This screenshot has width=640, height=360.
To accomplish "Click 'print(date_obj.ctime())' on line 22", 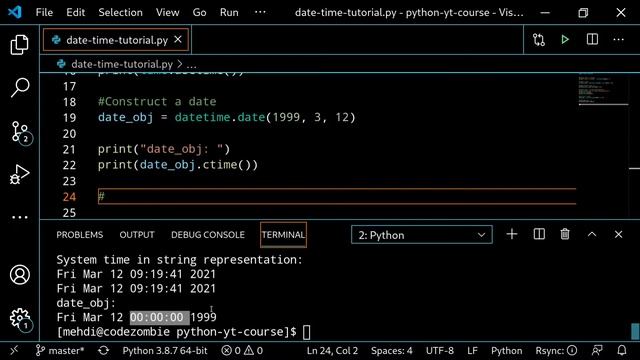I will 178,165.
